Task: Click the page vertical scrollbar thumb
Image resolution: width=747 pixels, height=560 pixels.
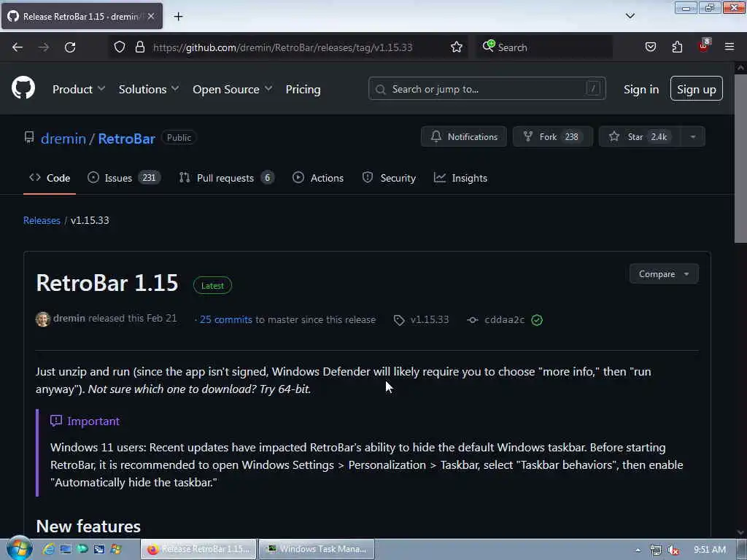Action: [x=740, y=158]
